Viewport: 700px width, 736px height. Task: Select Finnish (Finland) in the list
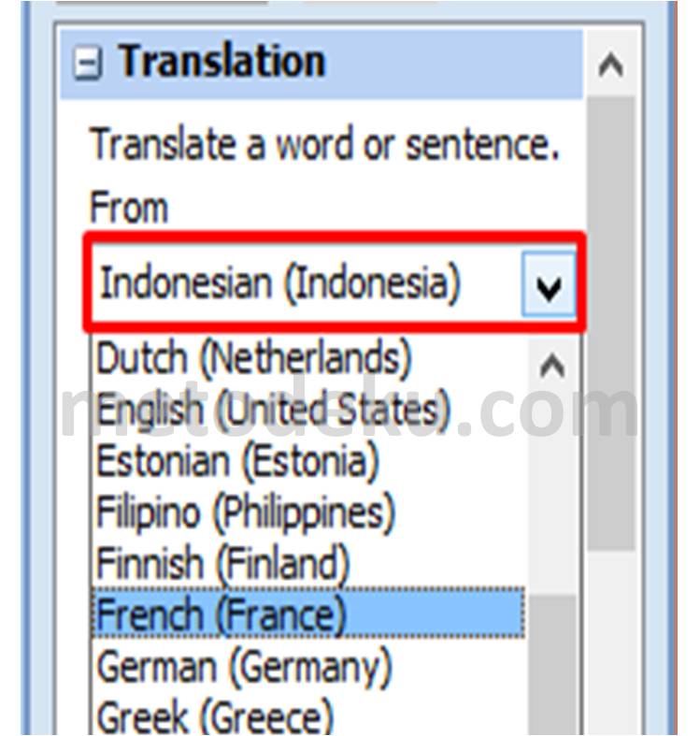click(308, 563)
